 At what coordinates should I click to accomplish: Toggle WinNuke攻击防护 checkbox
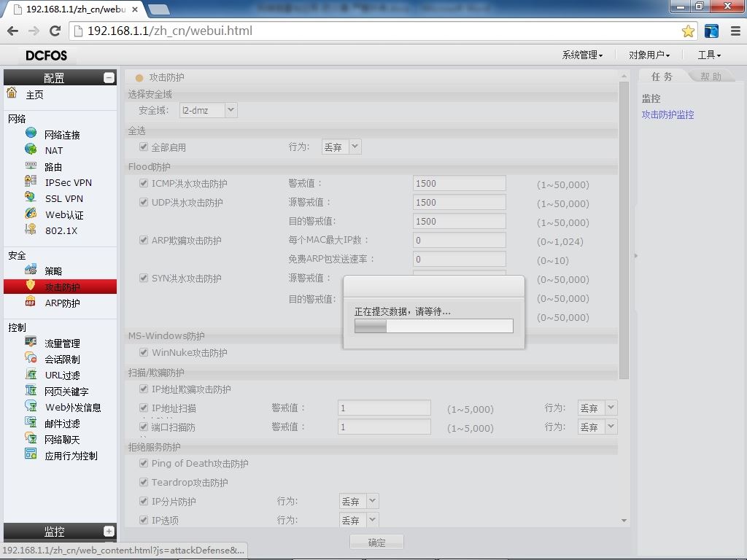click(x=144, y=352)
